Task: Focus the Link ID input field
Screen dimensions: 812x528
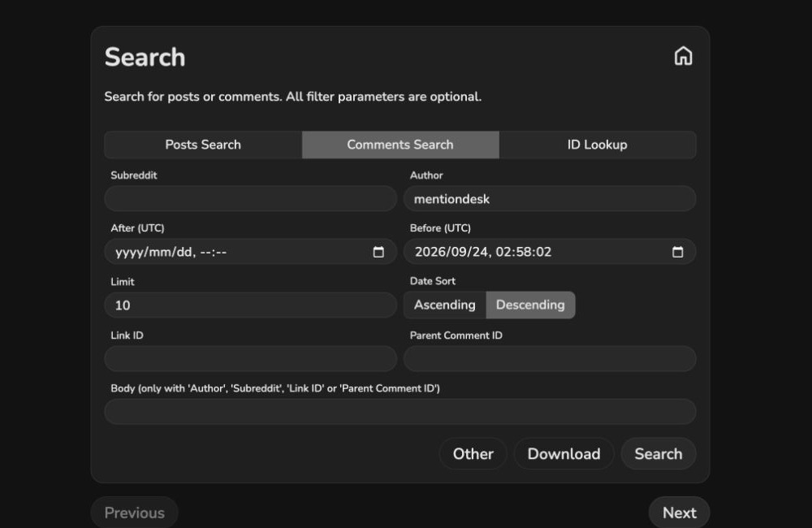Action: click(x=251, y=358)
